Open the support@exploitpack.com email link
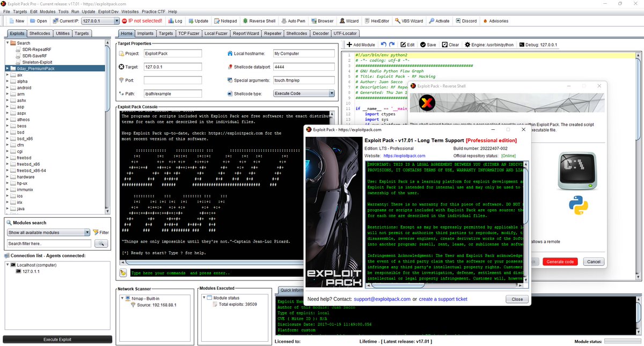Image resolution: width=644 pixels, height=346 pixels. (x=381, y=299)
